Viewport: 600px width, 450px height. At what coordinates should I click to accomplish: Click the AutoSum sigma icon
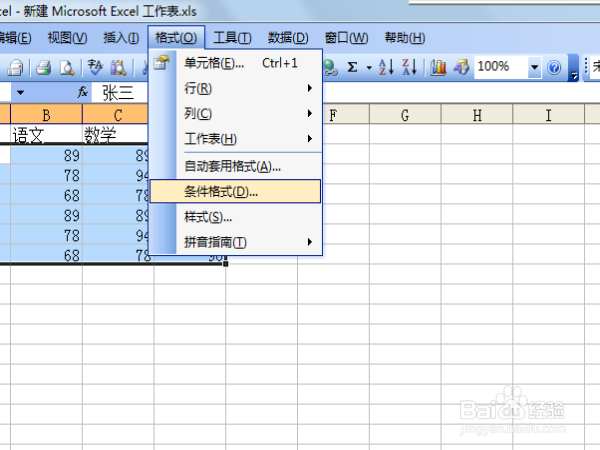point(352,68)
